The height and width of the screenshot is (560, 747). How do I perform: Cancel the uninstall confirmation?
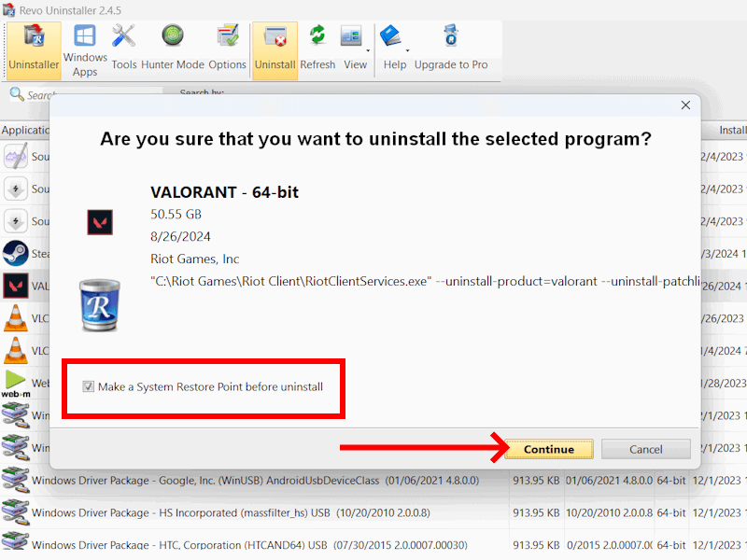(x=645, y=449)
